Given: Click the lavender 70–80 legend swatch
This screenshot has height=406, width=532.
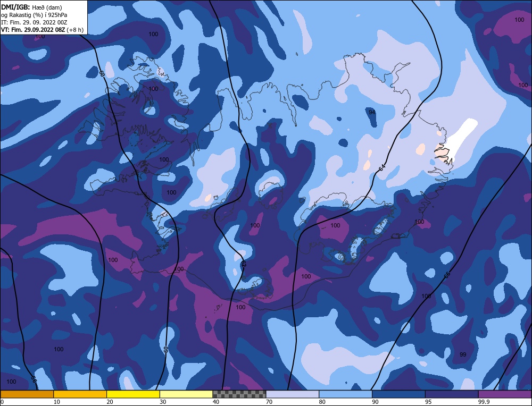Looking at the screenshot, I should pyautogui.click(x=293, y=394).
